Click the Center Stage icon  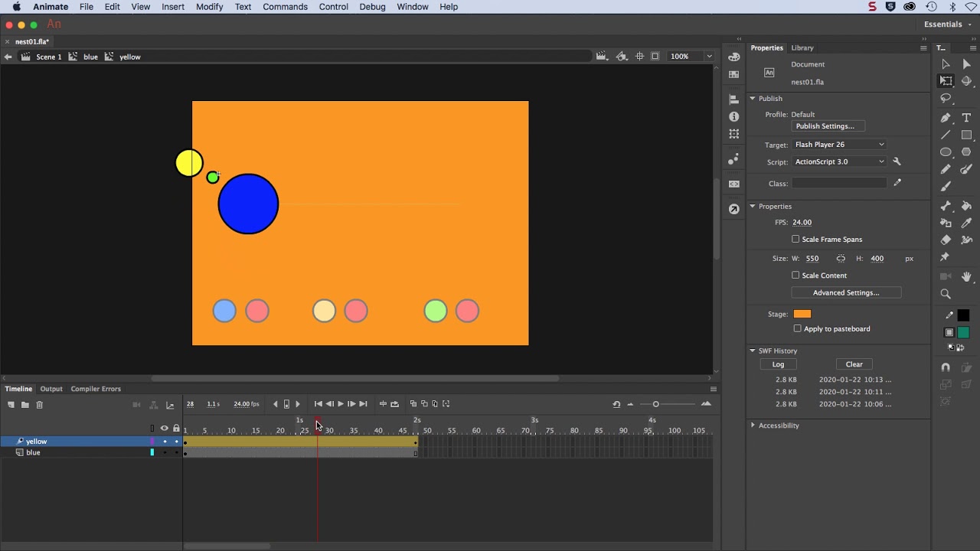(639, 56)
